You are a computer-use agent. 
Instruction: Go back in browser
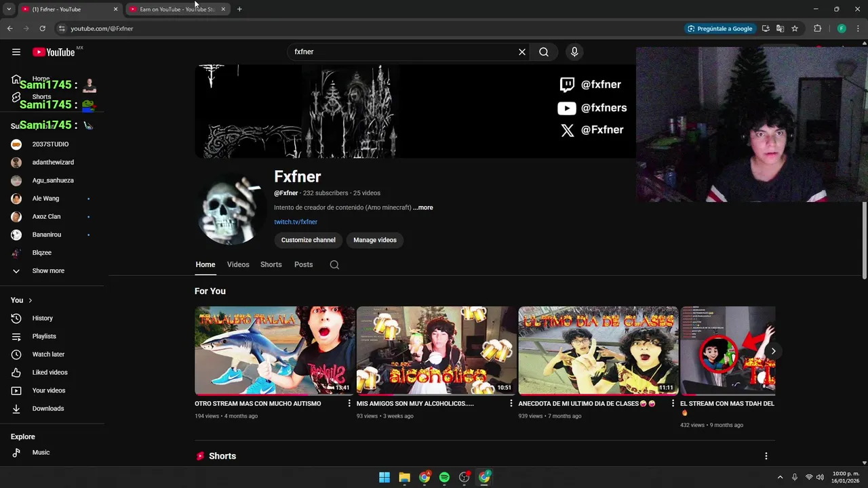coord(9,28)
